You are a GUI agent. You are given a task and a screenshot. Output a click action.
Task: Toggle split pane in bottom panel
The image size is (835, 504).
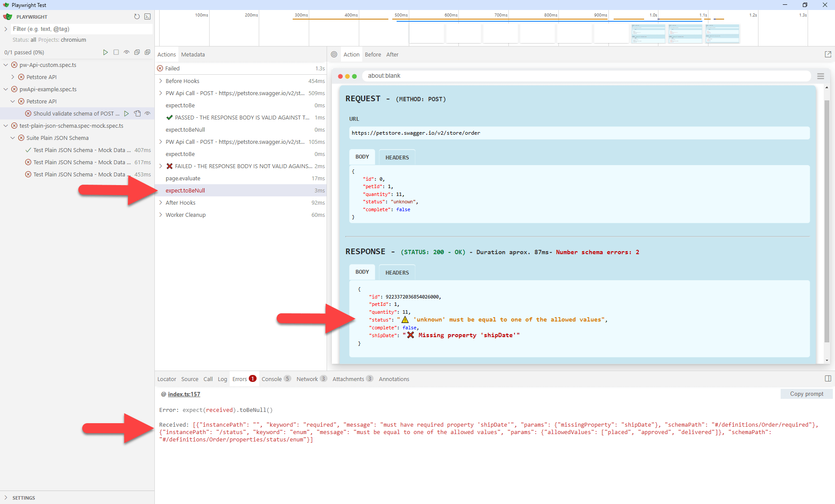(828, 378)
